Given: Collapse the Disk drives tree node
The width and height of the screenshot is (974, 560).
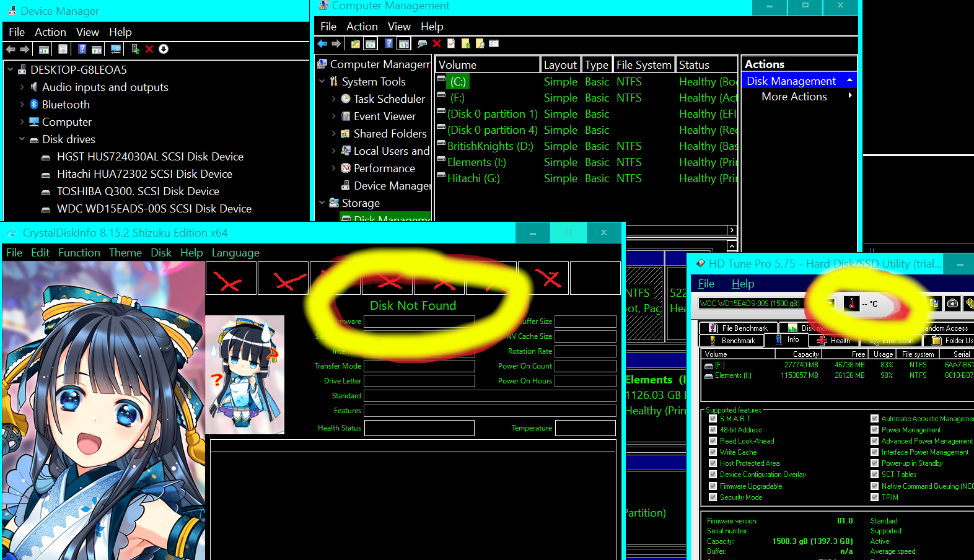Looking at the screenshot, I should (22, 139).
